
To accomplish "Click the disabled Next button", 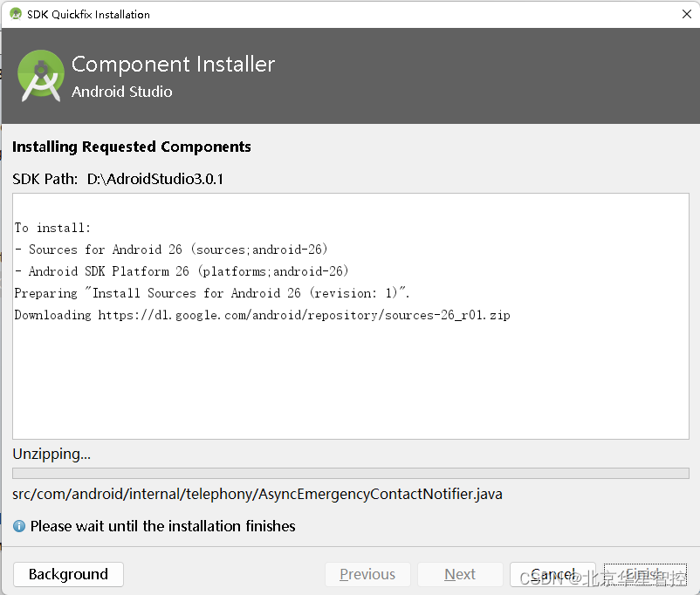I will pyautogui.click(x=460, y=574).
